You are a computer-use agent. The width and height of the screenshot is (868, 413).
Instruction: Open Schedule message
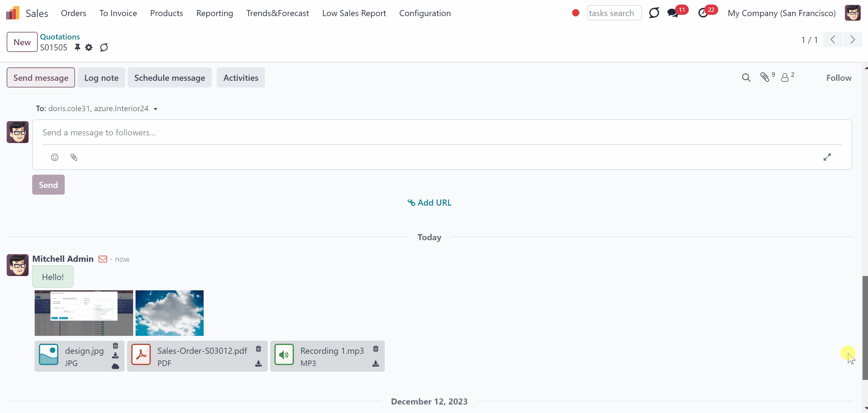coord(170,77)
